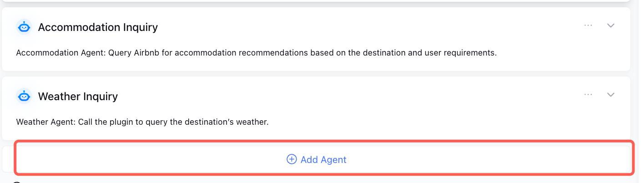
Task: Open Accommodation Inquiry more options menu
Action: click(x=588, y=25)
